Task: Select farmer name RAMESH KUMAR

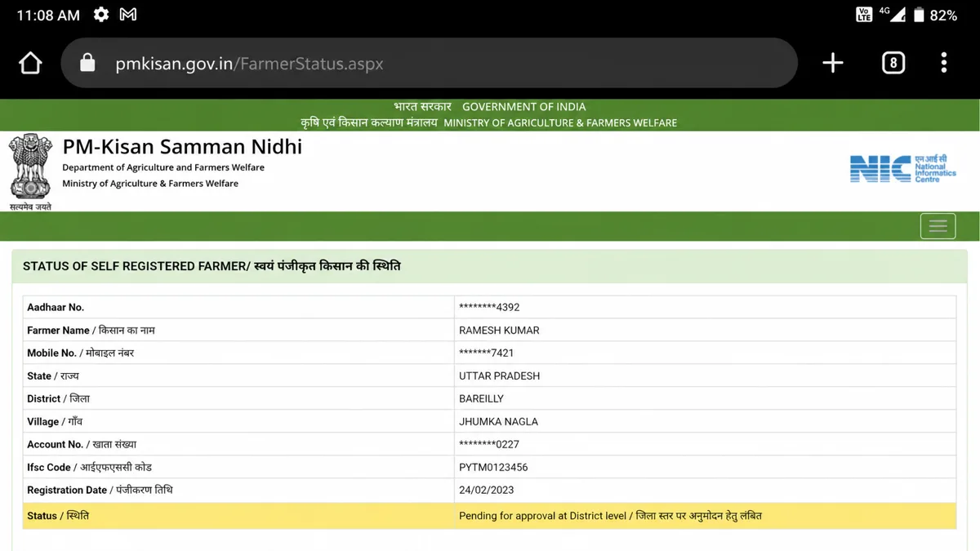Action: coord(499,331)
